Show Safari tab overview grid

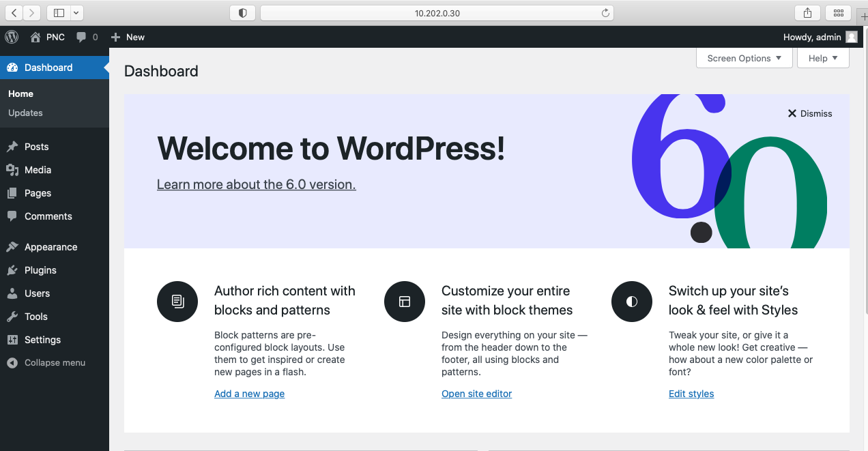point(838,13)
